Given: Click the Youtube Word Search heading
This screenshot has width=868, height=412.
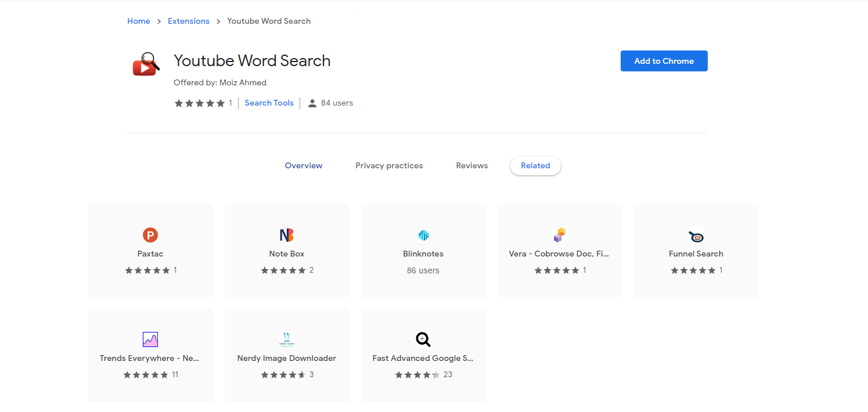Looking at the screenshot, I should [252, 61].
